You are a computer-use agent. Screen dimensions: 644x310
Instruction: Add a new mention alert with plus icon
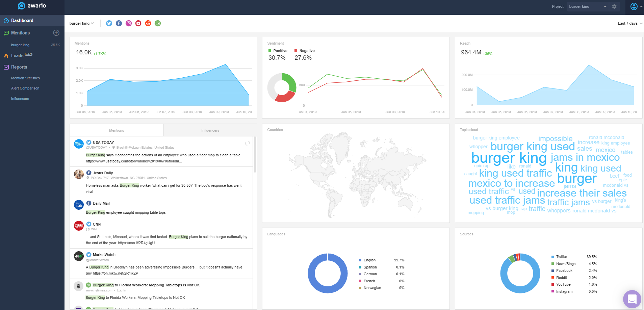pos(56,33)
